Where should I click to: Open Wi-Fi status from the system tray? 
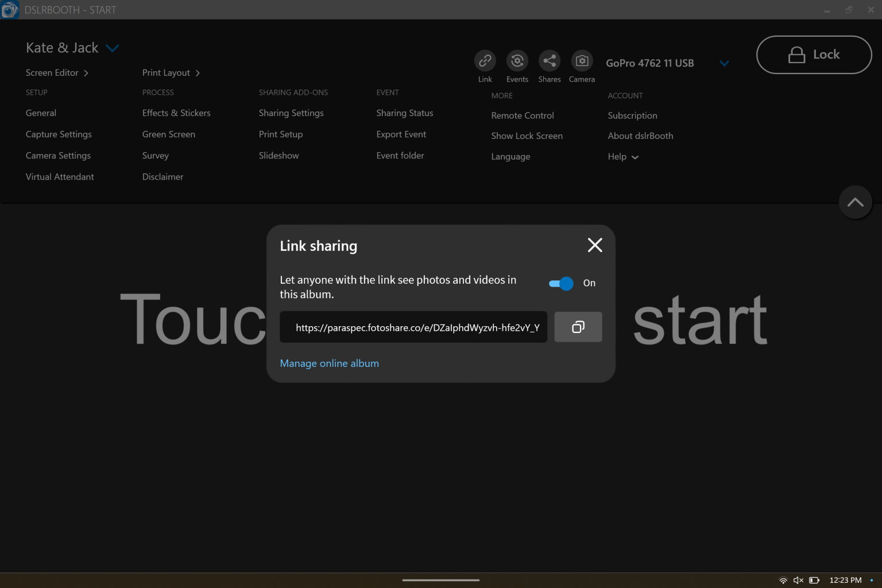[783, 580]
